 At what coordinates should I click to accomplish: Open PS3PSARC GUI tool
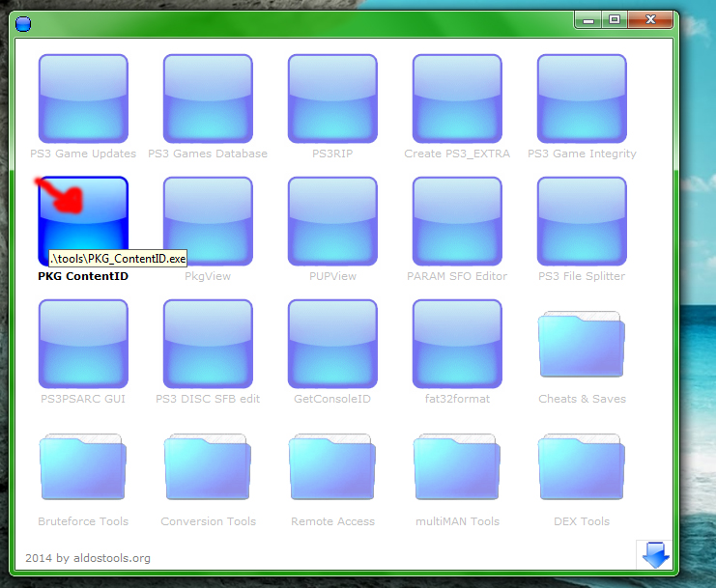coord(83,344)
